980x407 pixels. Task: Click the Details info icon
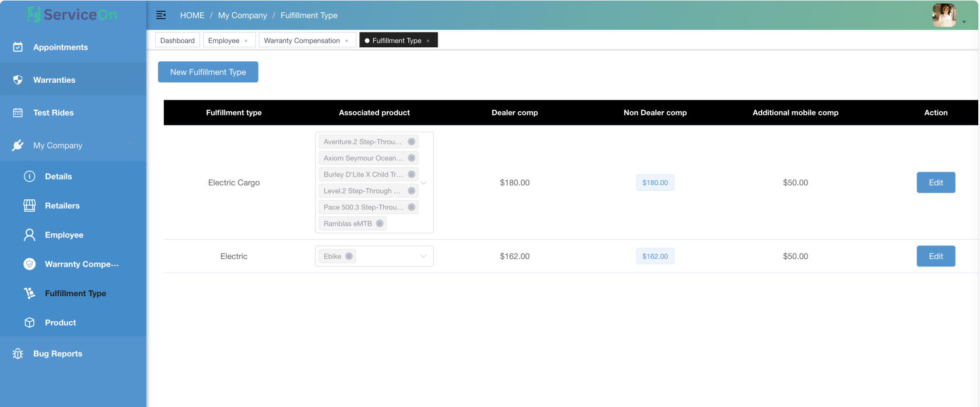(x=29, y=176)
